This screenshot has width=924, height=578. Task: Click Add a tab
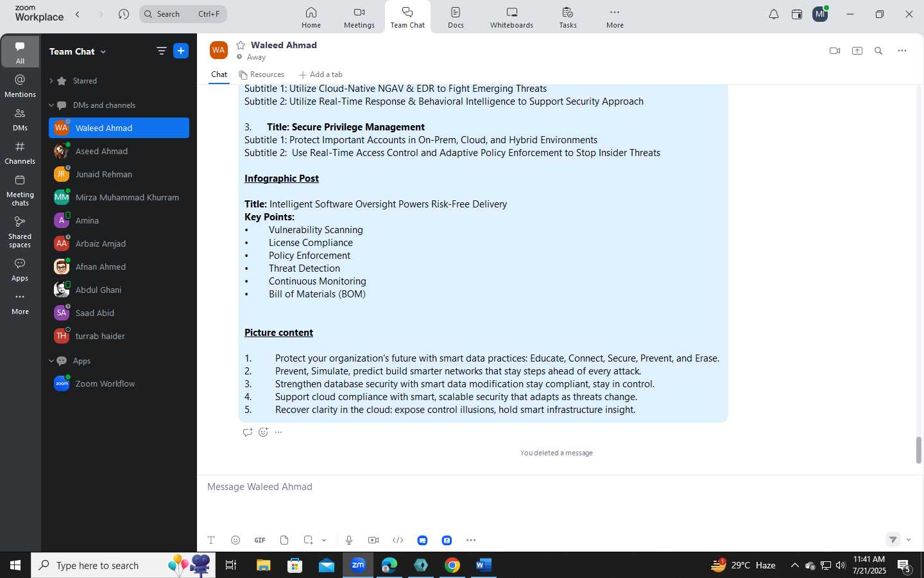point(321,74)
